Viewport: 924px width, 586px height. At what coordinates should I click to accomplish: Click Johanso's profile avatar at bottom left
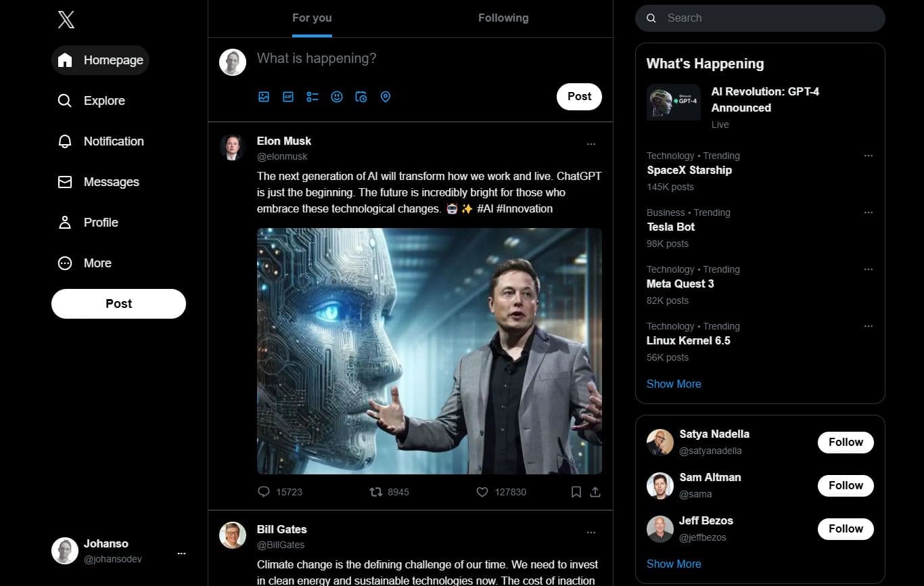coord(65,551)
